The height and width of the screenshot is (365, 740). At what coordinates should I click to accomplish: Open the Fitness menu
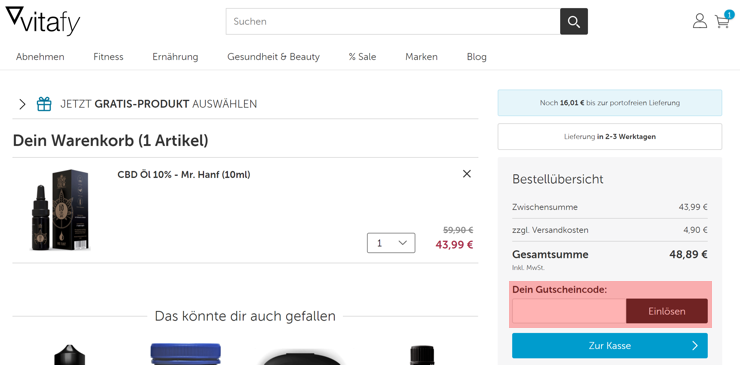[x=108, y=57]
